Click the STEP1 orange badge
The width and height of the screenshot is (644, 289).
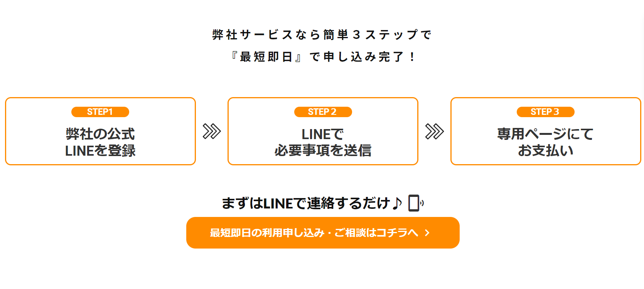100,112
